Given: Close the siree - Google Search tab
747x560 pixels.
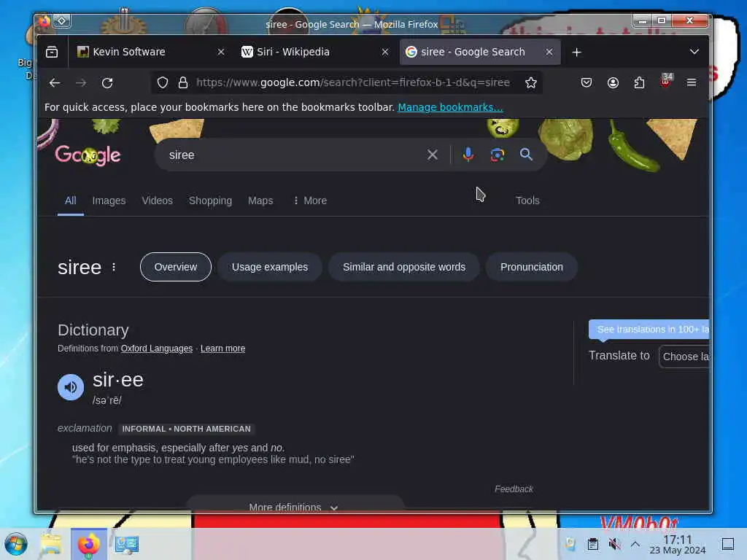Looking at the screenshot, I should point(549,52).
